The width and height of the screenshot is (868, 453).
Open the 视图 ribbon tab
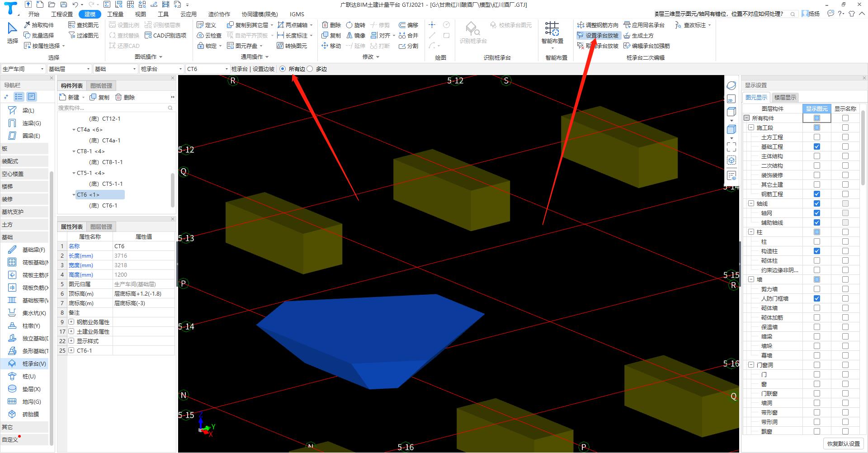click(141, 14)
